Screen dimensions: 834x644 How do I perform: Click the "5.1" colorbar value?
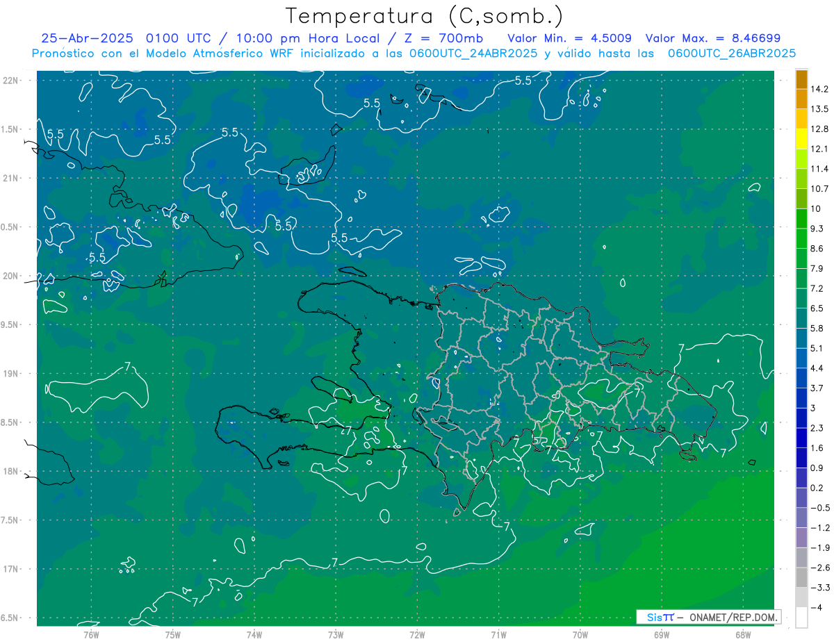[817, 348]
